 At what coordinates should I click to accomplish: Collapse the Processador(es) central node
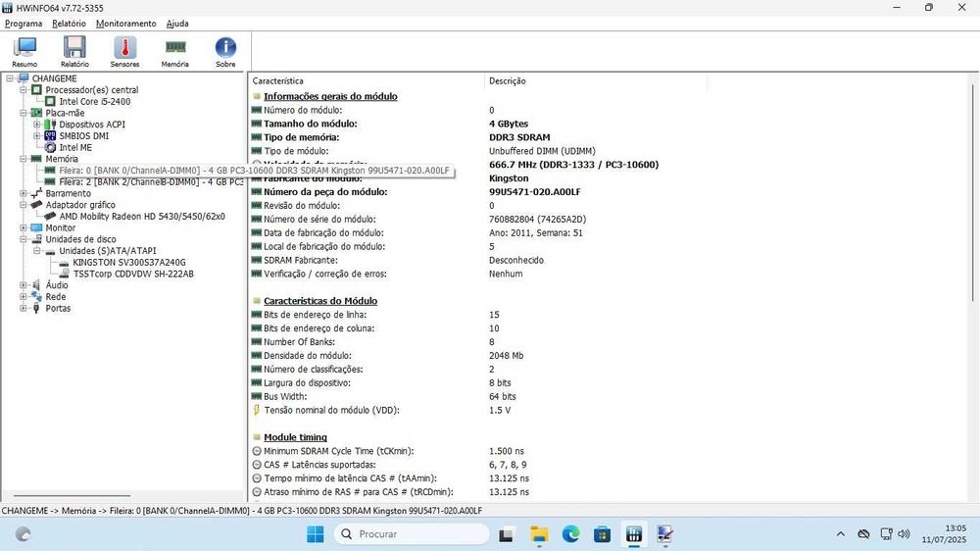(24, 90)
